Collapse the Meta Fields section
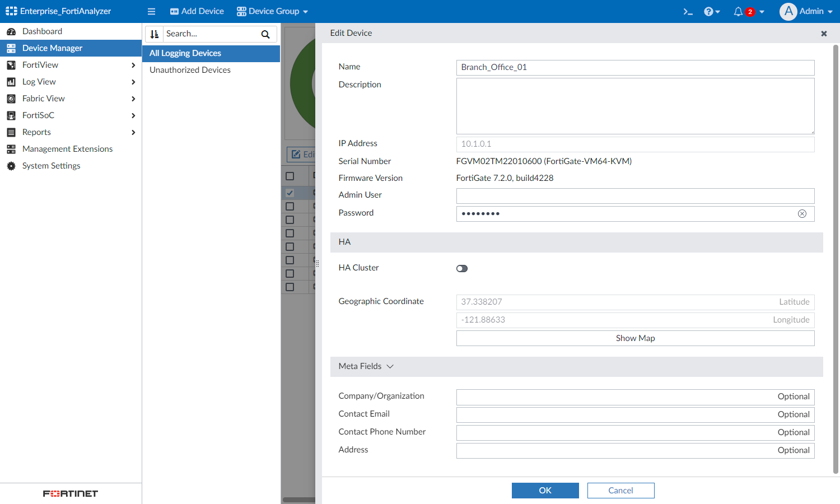 (x=390, y=366)
